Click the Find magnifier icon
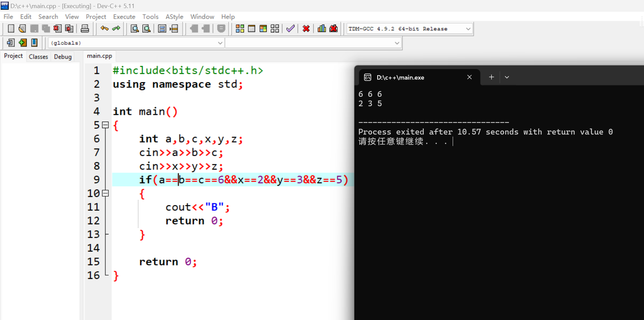644x320 pixels. pyautogui.click(x=135, y=29)
